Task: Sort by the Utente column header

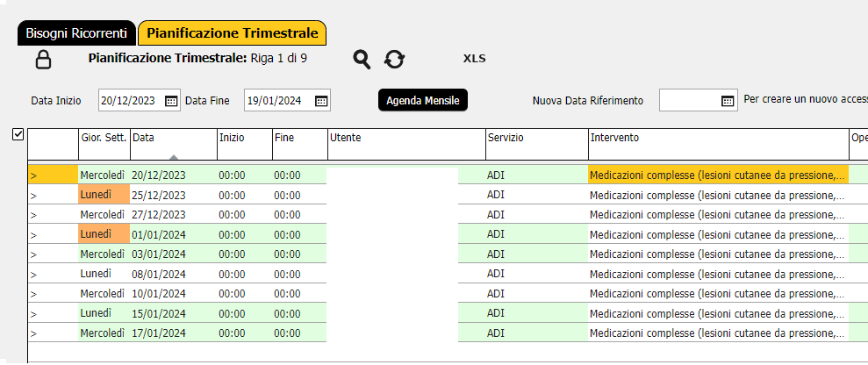Action: coord(406,145)
